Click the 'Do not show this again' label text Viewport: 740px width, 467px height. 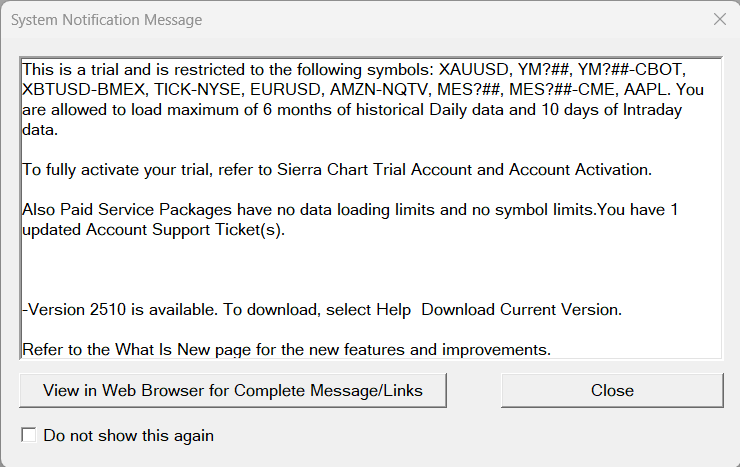[x=128, y=435]
